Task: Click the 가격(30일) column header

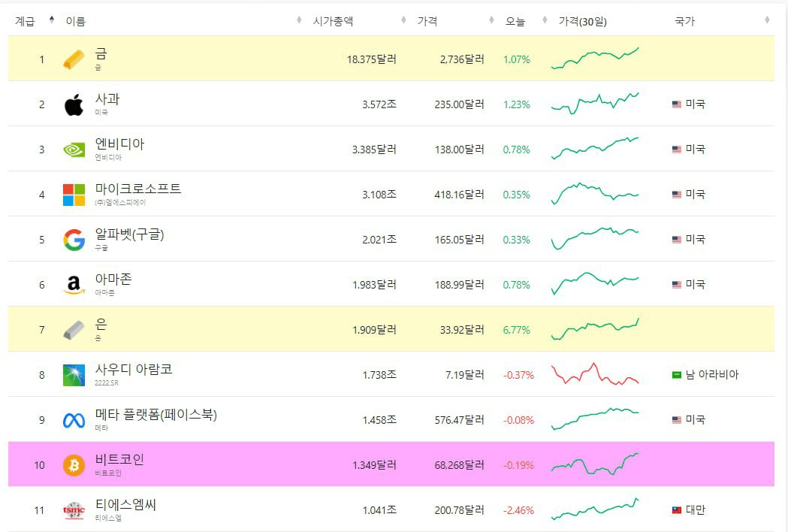Action: (x=582, y=22)
